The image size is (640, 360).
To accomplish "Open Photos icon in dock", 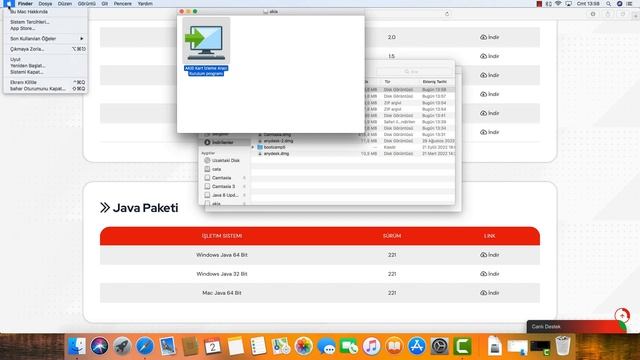I will point(303,347).
